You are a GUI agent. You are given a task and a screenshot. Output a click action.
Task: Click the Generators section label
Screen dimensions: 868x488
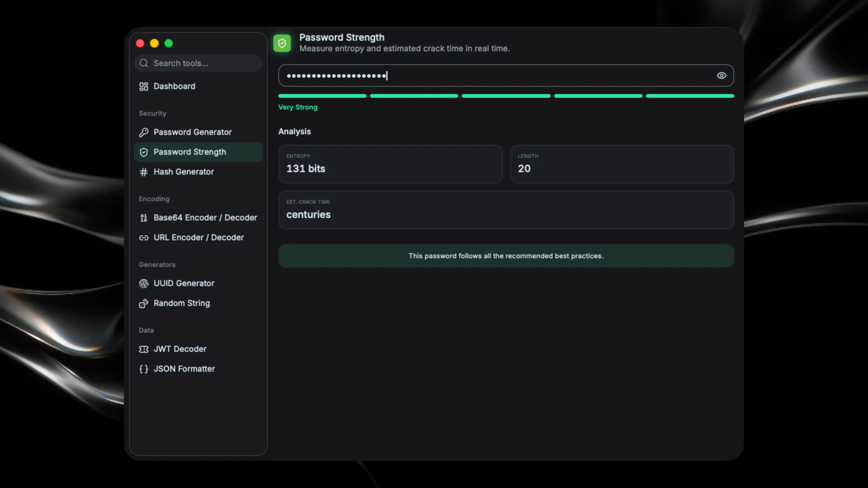157,265
